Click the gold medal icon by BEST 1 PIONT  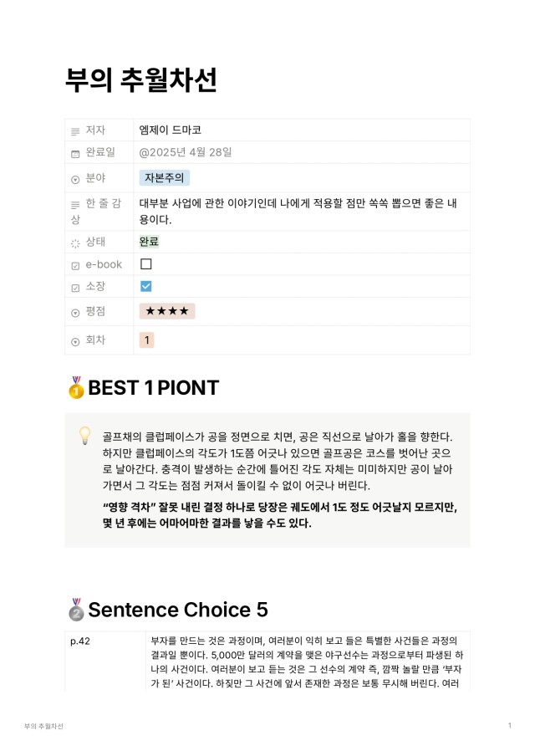tap(76, 387)
